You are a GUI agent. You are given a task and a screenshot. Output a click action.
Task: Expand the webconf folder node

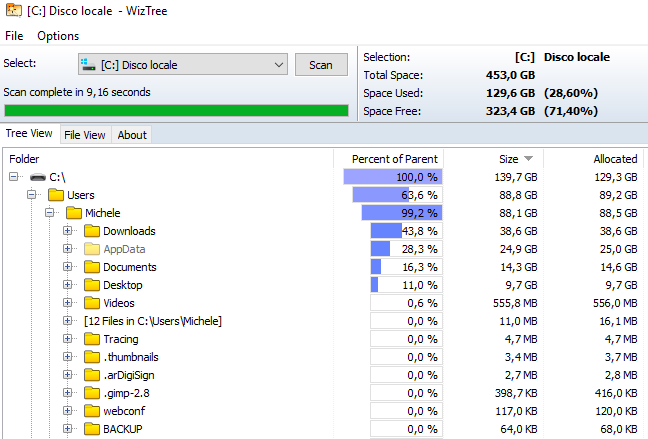click(67, 410)
